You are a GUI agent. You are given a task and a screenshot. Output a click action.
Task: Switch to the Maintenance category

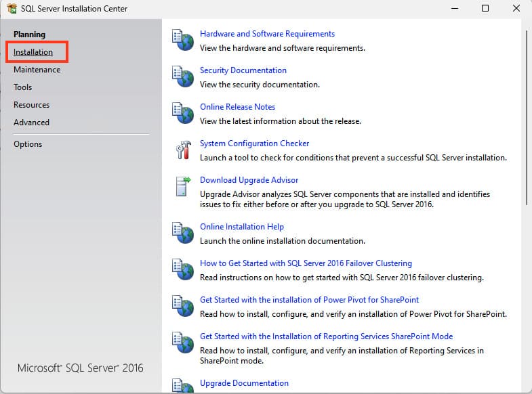37,70
